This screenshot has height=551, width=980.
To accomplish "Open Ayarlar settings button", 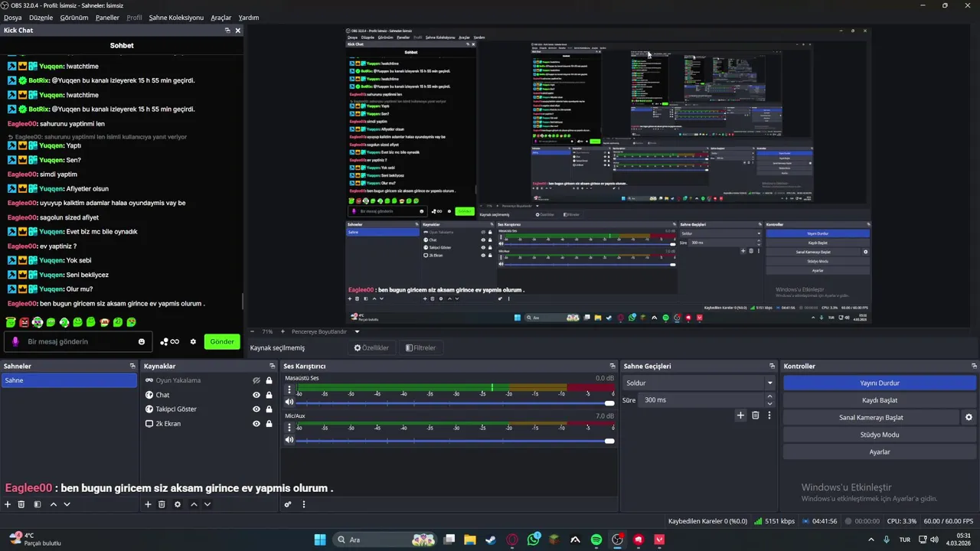I will pos(880,452).
